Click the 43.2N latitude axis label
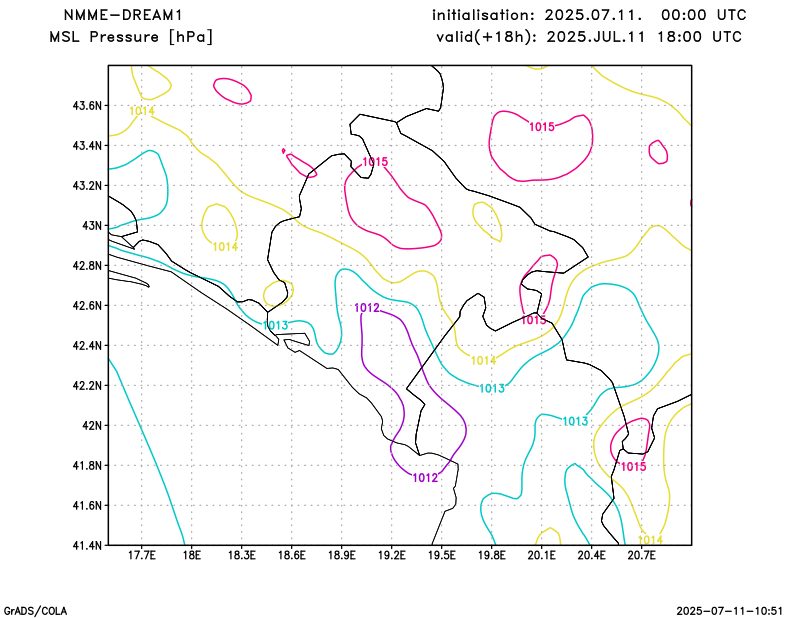Screen dimensions: 800x618 (87, 185)
